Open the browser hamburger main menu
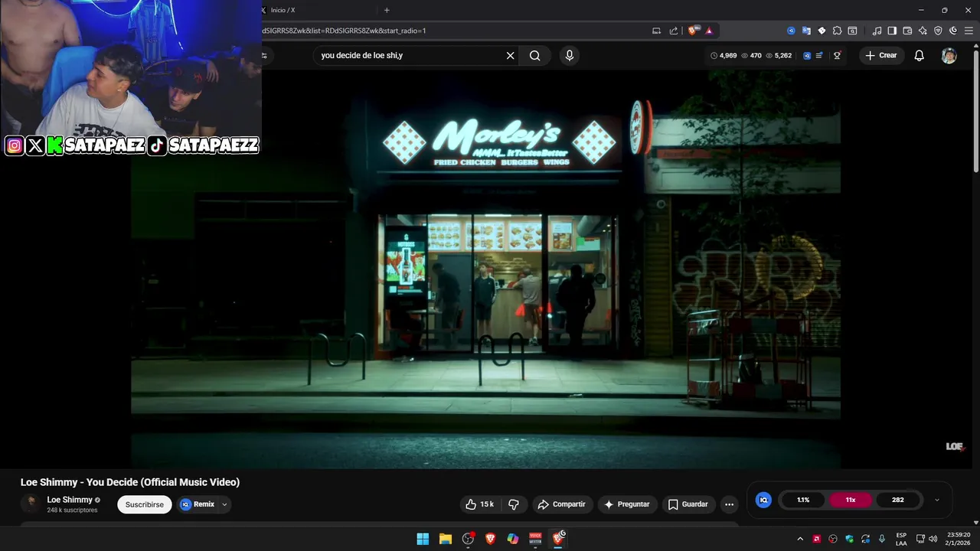The width and height of the screenshot is (980, 551). click(969, 31)
